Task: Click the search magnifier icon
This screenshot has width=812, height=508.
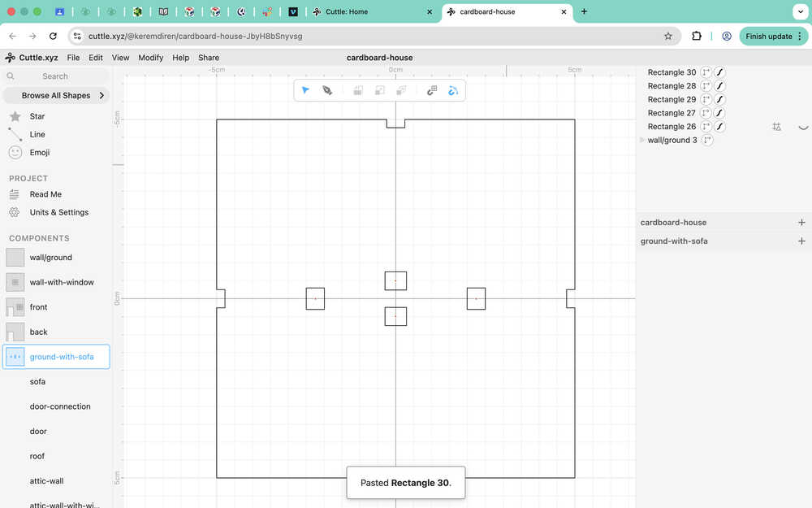Action: pyautogui.click(x=11, y=76)
